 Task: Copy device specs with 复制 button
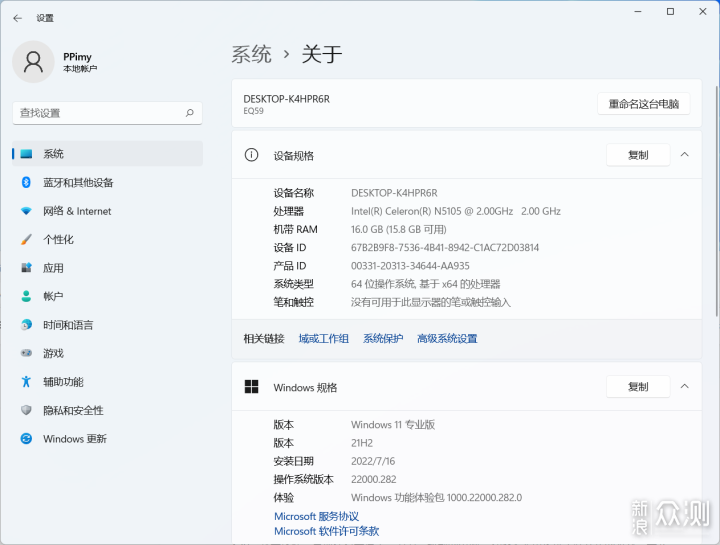[x=638, y=155]
